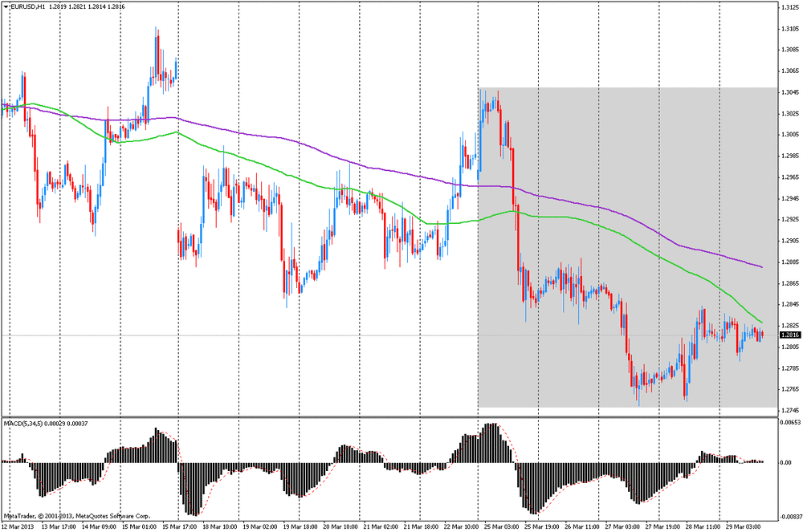Image resolution: width=803 pixels, height=532 pixels.
Task: Click the 1.2945 price axis label
Action: pyautogui.click(x=791, y=198)
